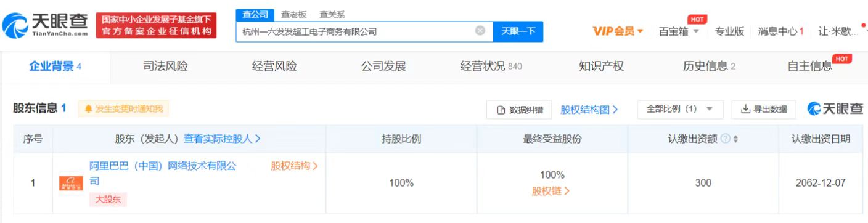
Task: Click the help icon beside 认缴出资额
Action: pos(725,139)
